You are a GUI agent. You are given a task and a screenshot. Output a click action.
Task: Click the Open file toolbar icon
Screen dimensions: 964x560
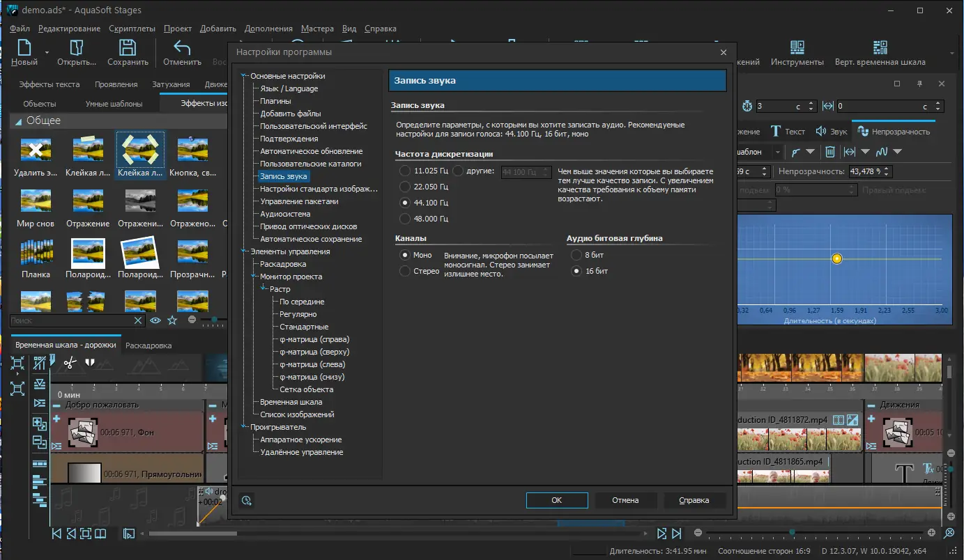[x=77, y=48]
